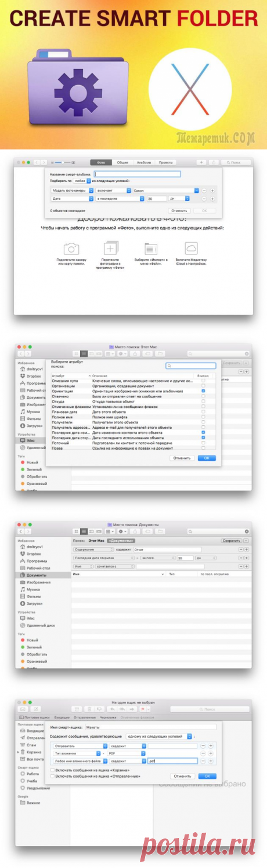Click the iCloud Library cloud icon
The image size is (267, 868).
click(x=192, y=249)
